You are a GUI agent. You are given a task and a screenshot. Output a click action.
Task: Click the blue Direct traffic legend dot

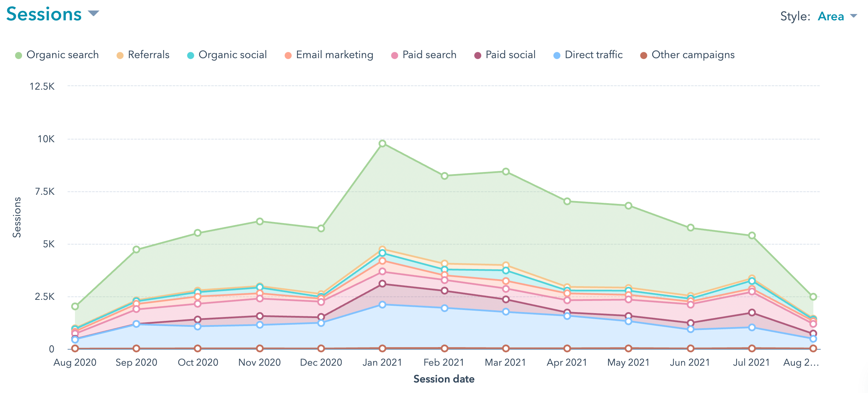(557, 55)
